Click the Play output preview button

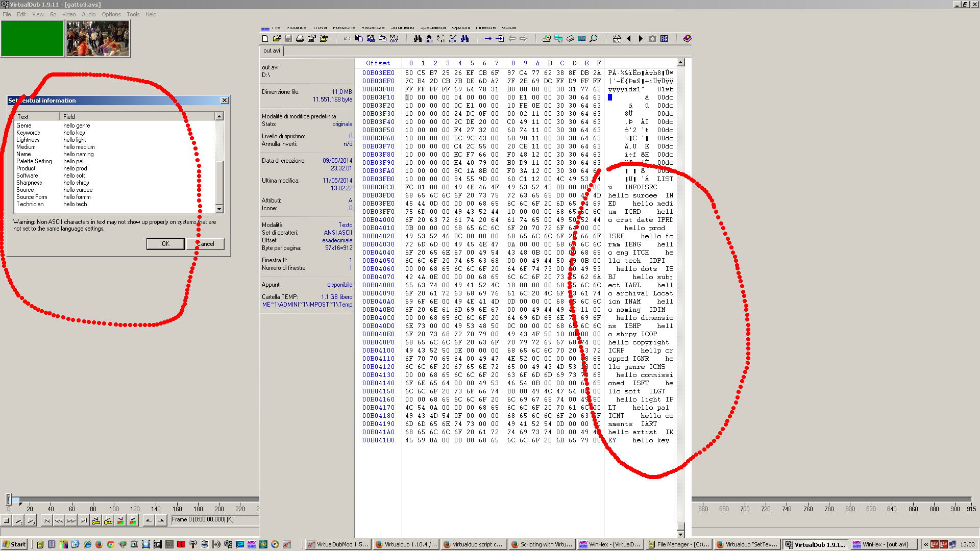[31, 521]
